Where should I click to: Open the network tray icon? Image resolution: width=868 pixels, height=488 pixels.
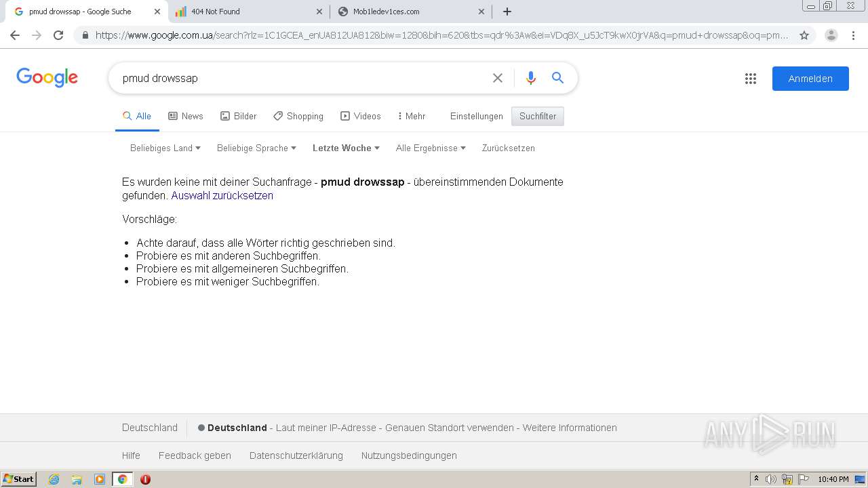pyautogui.click(x=787, y=479)
